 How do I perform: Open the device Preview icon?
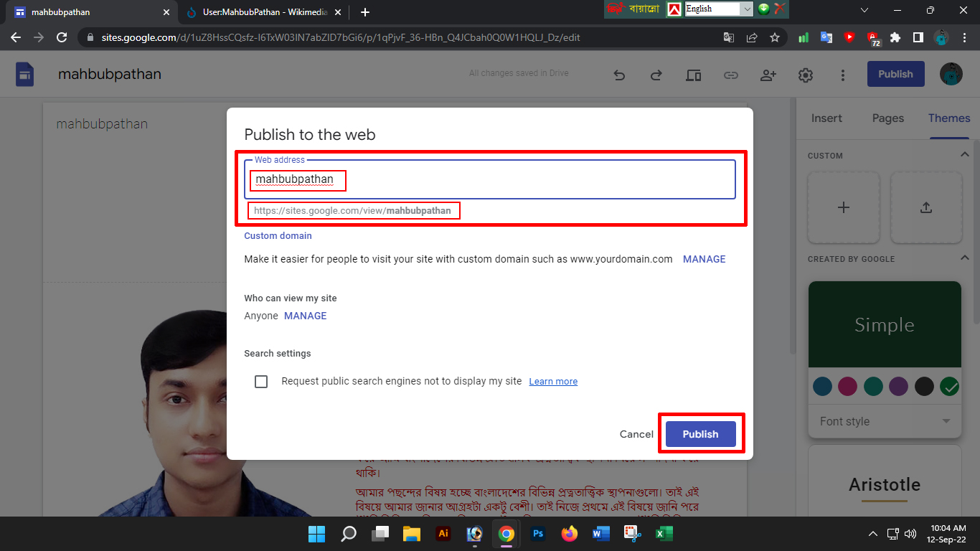693,75
